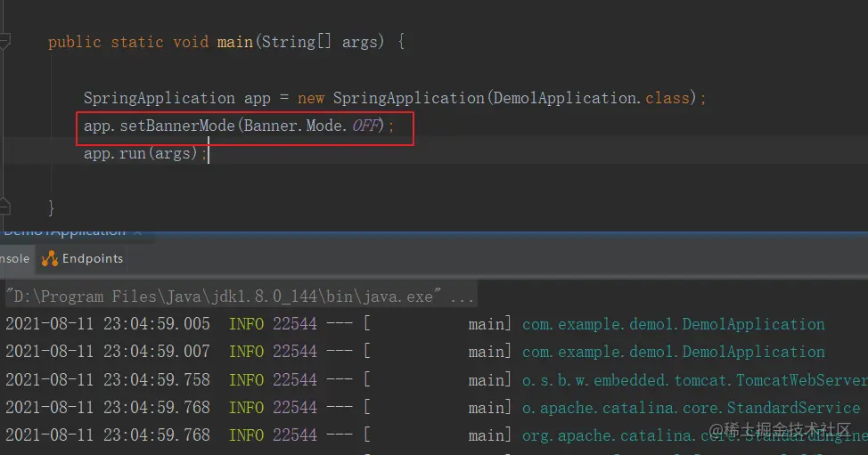Click the 'app.run(args)' line
The width and height of the screenshot is (868, 455).
[145, 154]
